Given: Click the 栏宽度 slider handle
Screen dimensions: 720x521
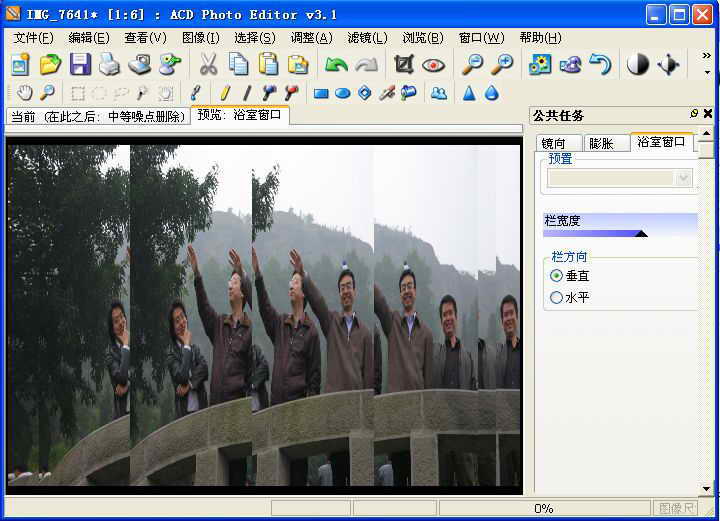Looking at the screenshot, I should [641, 233].
